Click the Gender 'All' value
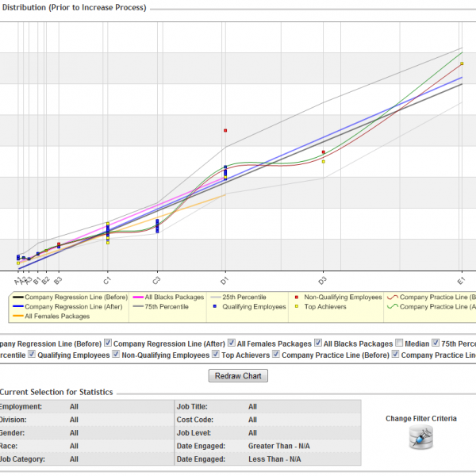476x476 pixels. tap(74, 433)
